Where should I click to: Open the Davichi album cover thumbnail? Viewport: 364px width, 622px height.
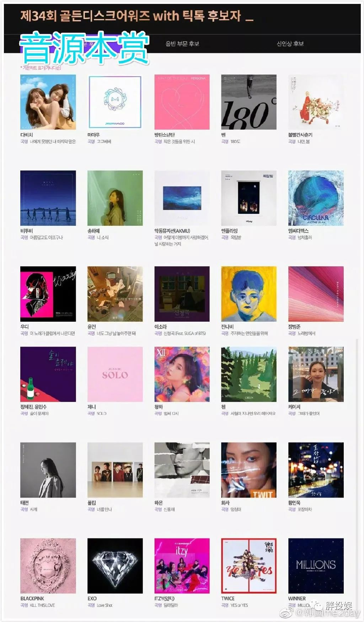coord(48,102)
